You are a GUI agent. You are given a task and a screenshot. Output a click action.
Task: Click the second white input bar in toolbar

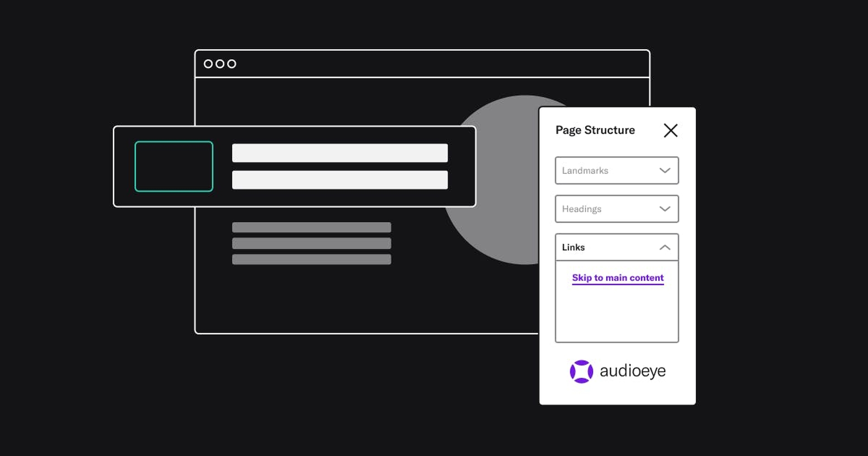tap(340, 180)
